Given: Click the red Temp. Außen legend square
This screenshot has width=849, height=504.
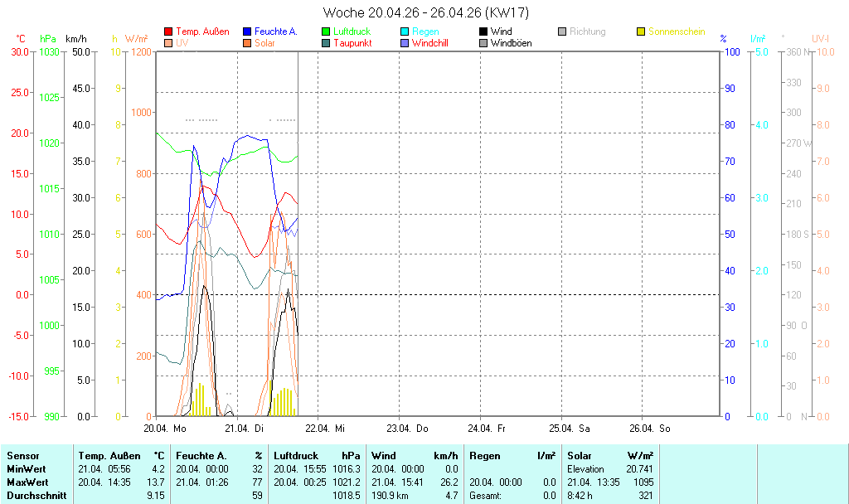Looking at the screenshot, I should [x=169, y=31].
